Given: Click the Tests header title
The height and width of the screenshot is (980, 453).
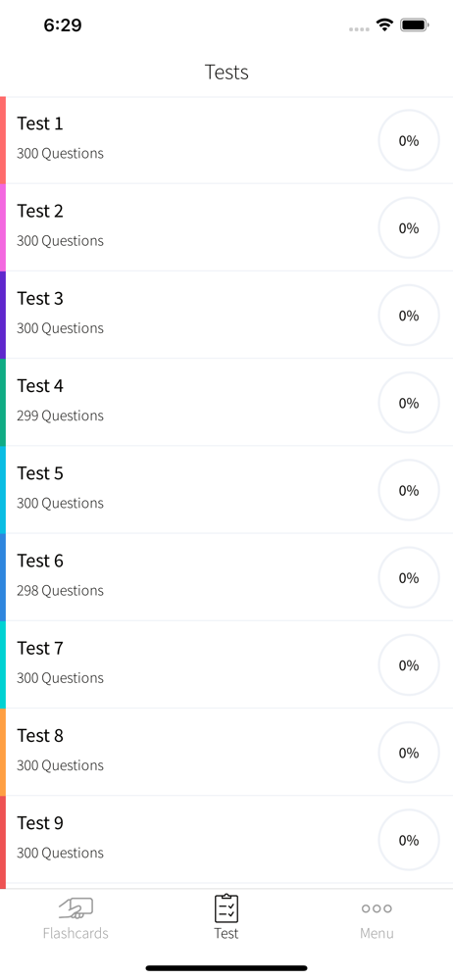Looking at the screenshot, I should click(x=226, y=72).
